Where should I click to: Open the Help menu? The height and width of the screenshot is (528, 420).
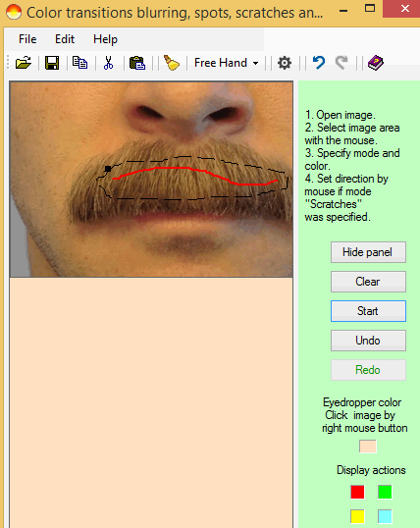[x=105, y=39]
